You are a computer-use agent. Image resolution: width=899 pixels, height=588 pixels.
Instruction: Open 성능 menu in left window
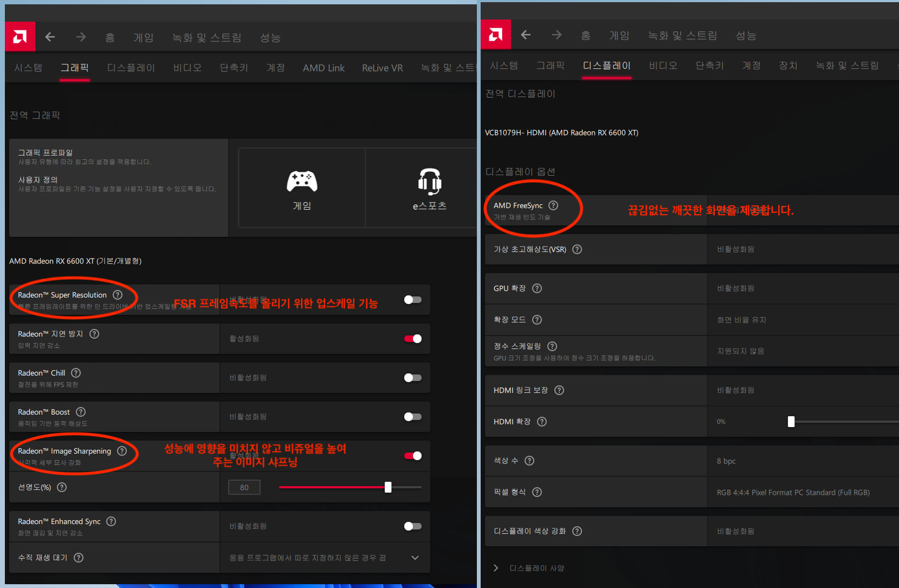270,37
